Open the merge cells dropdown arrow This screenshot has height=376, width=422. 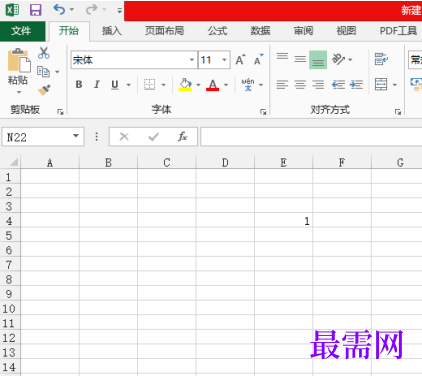[395, 85]
